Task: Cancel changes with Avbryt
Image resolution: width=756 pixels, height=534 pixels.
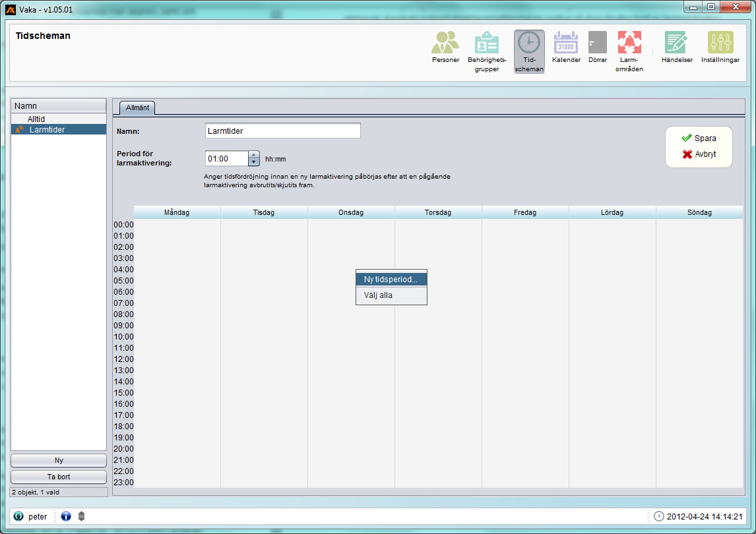Action: [x=699, y=154]
